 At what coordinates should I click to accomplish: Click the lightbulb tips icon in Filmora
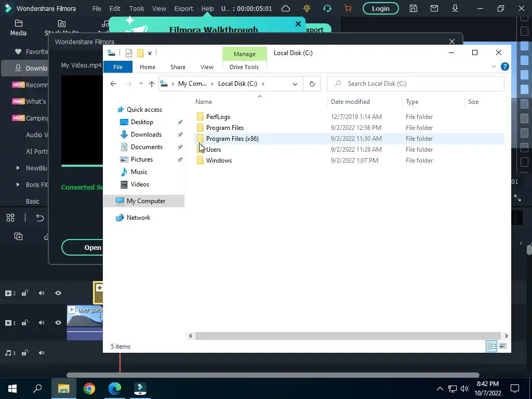tap(307, 8)
